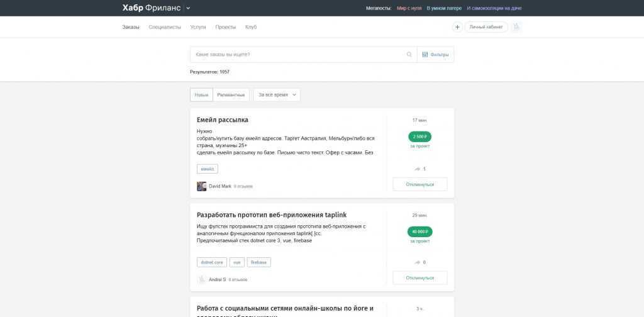Screen dimensions: 644x317
Task: Open the Мир с нуля megapost link
Action: tap(409, 8)
